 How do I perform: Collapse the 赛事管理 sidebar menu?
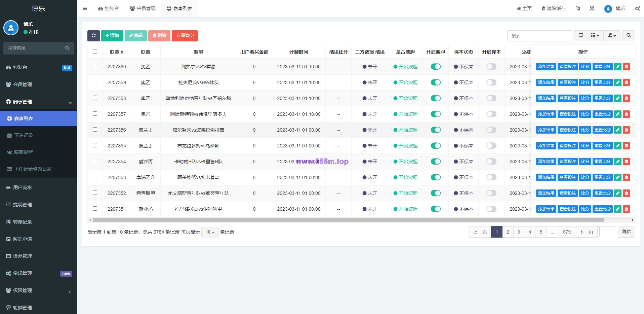click(x=39, y=102)
